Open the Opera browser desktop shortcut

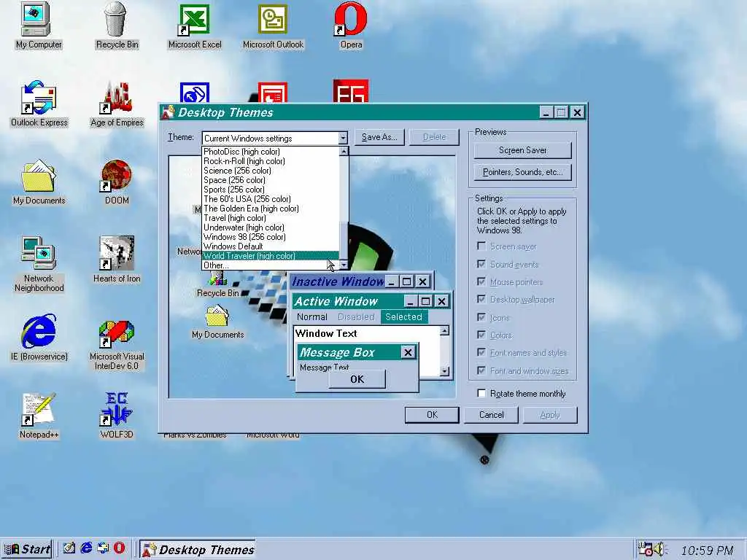(351, 25)
